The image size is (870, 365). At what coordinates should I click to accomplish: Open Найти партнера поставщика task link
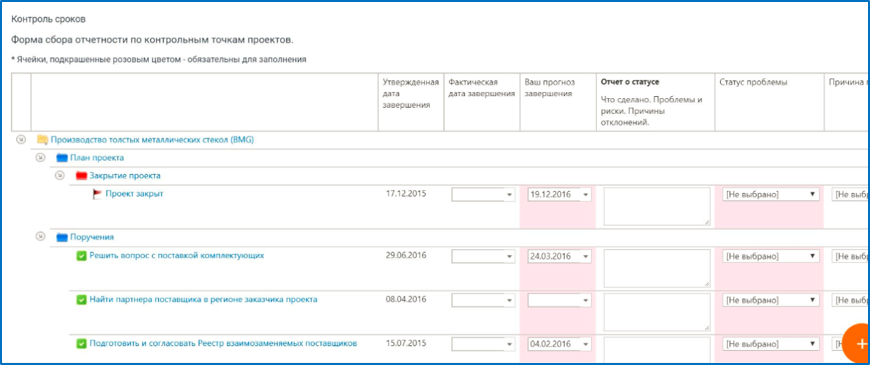204,300
